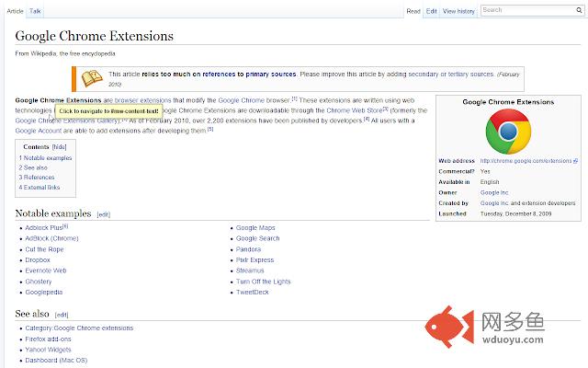Open the Google Search link
This screenshot has height=368, width=588.
[257, 238]
